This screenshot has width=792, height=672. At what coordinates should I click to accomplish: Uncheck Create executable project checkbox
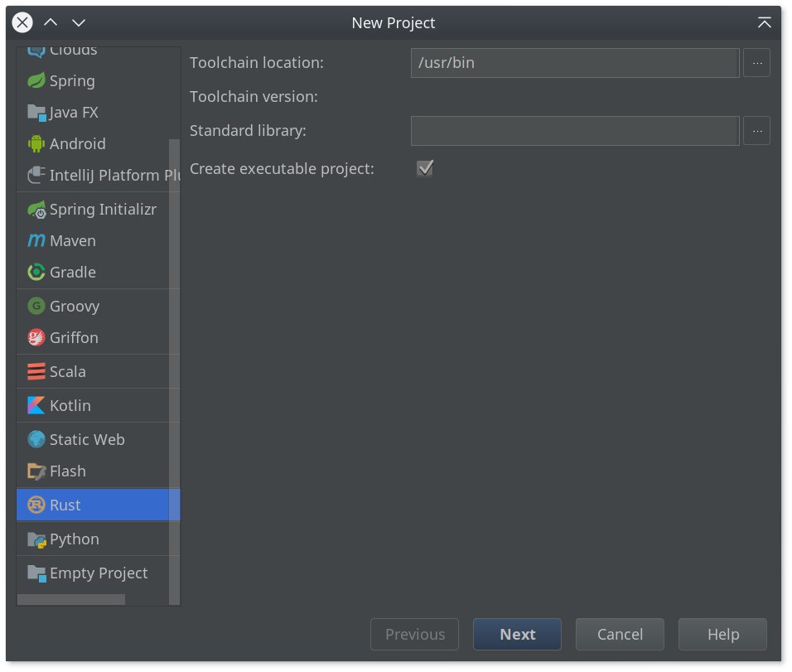[x=425, y=168]
